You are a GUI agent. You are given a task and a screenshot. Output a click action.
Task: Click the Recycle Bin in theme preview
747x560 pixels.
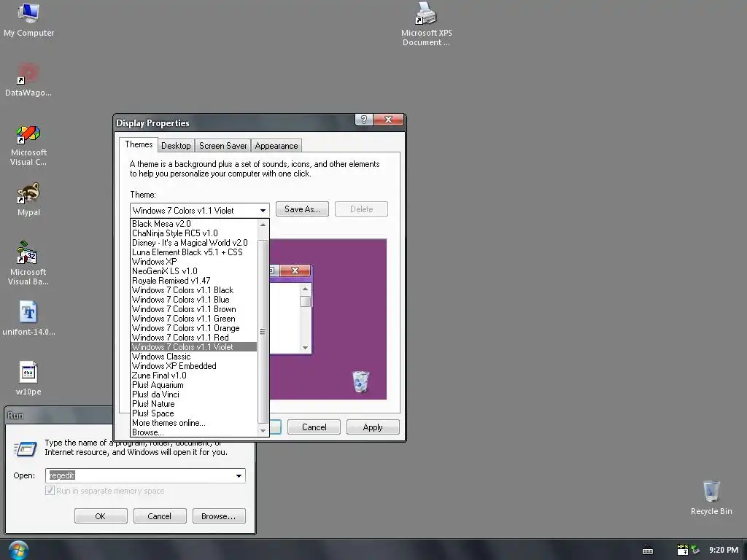pos(360,382)
